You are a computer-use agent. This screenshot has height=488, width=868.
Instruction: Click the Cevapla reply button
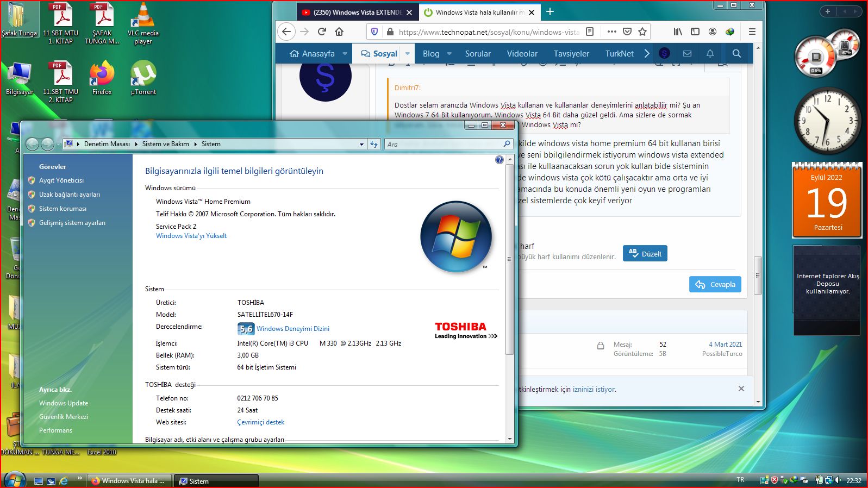tap(715, 284)
